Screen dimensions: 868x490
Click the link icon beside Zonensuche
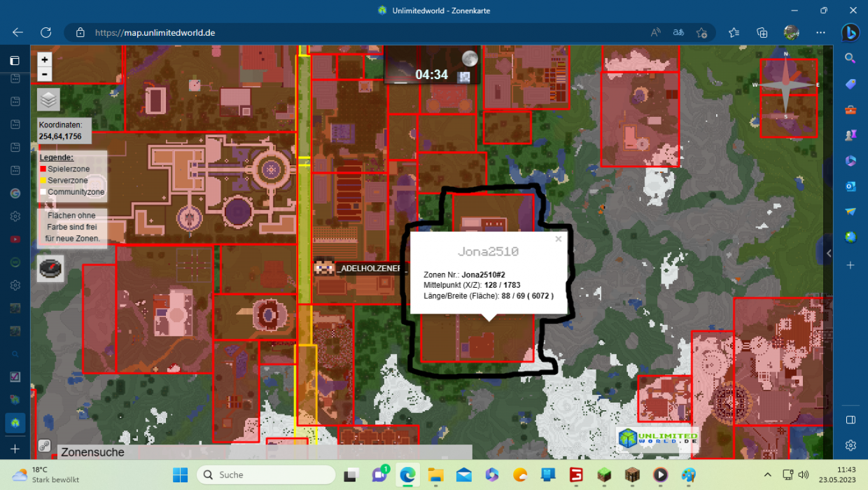[44, 446]
